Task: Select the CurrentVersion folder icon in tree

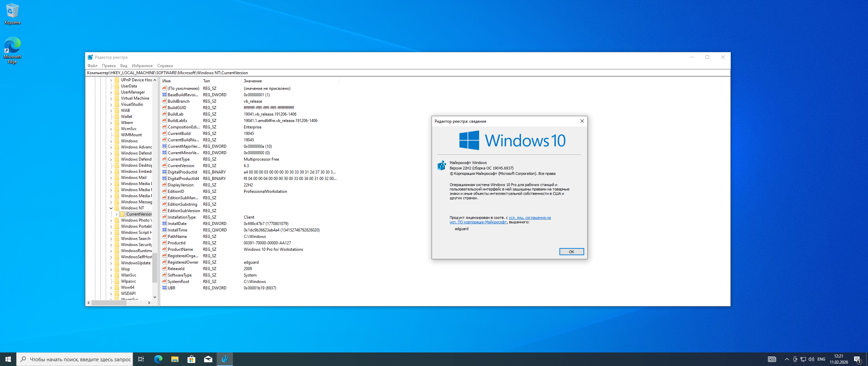Action: [122, 214]
